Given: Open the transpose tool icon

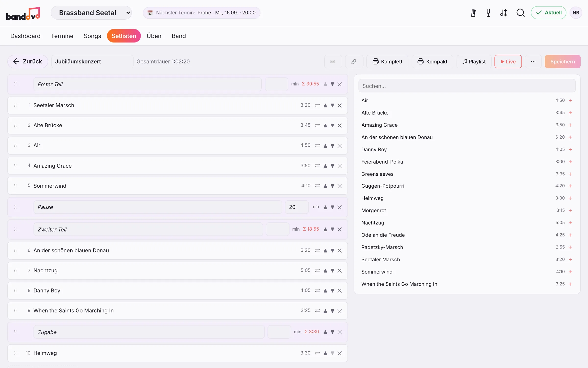Looking at the screenshot, I should point(503,13).
